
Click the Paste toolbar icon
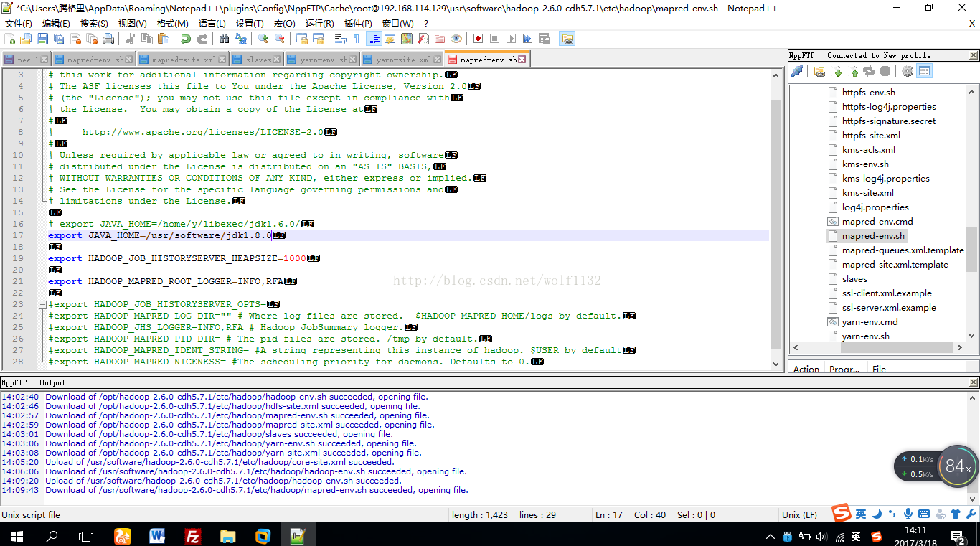(164, 39)
